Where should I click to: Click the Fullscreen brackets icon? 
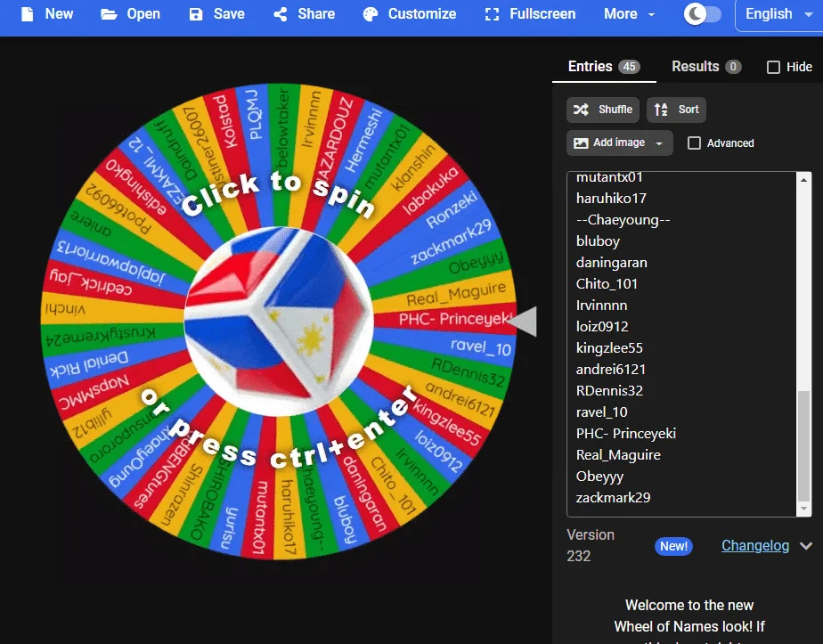tap(492, 14)
